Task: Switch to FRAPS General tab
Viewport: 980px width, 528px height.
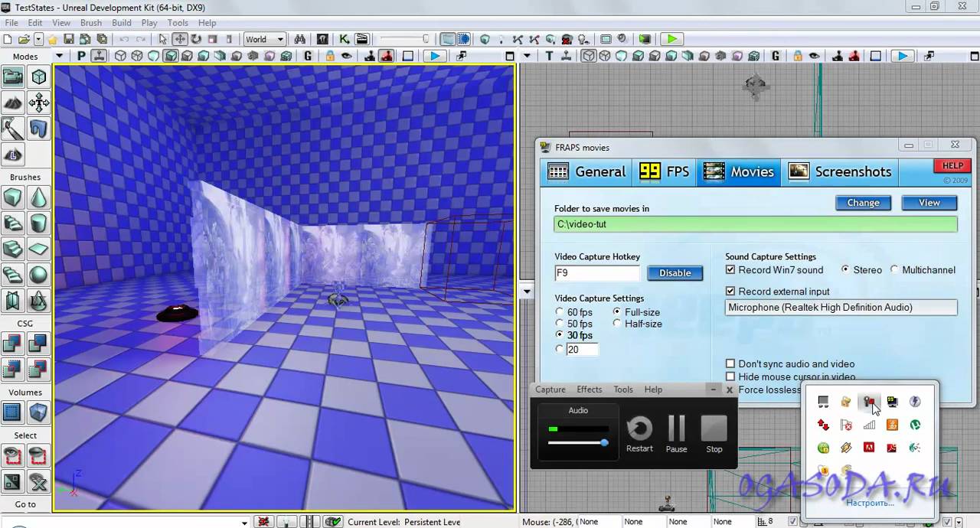Action: click(587, 172)
